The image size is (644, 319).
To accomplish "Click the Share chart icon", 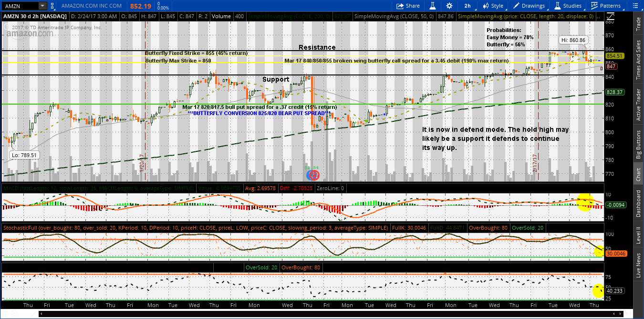I will point(408,6).
